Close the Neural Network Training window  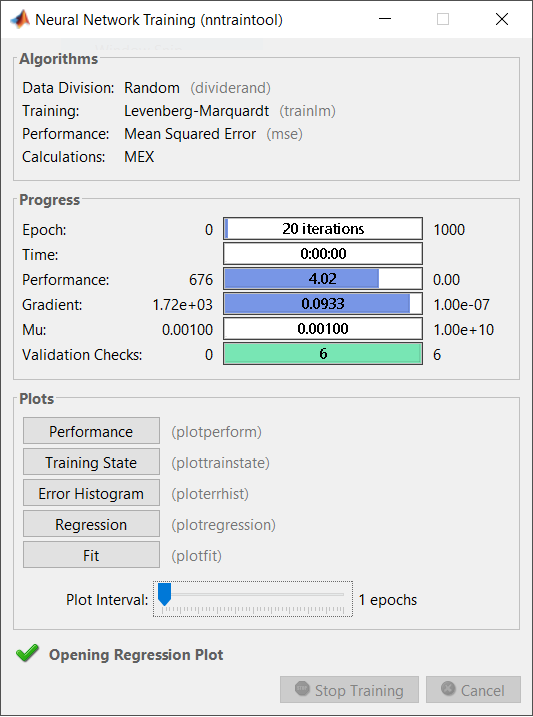pos(502,19)
